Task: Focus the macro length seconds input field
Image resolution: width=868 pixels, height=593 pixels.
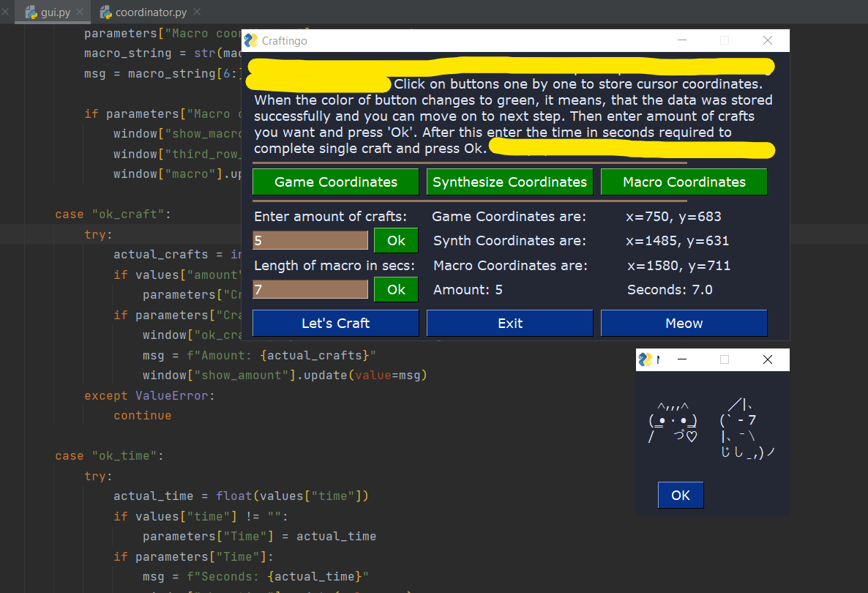Action: point(310,289)
